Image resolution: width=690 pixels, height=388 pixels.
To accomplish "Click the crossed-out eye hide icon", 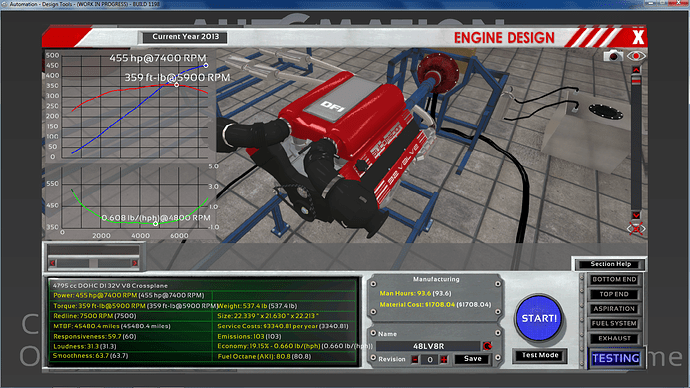I will (x=636, y=229).
